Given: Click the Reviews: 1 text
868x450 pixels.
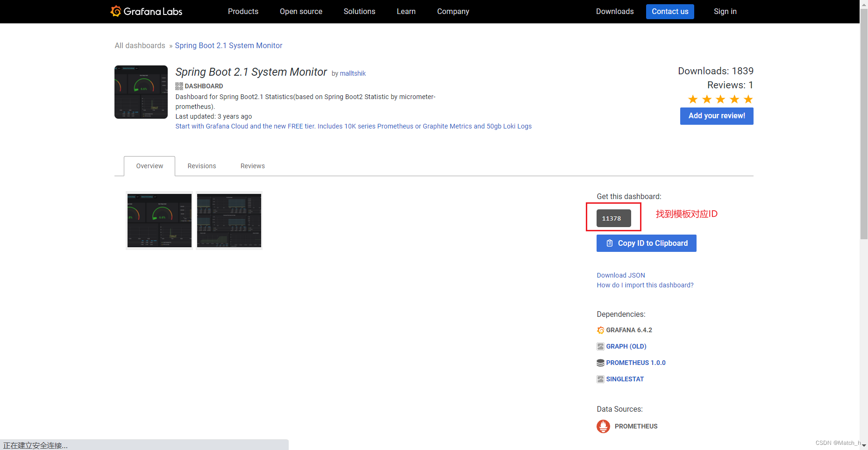Looking at the screenshot, I should tap(730, 85).
